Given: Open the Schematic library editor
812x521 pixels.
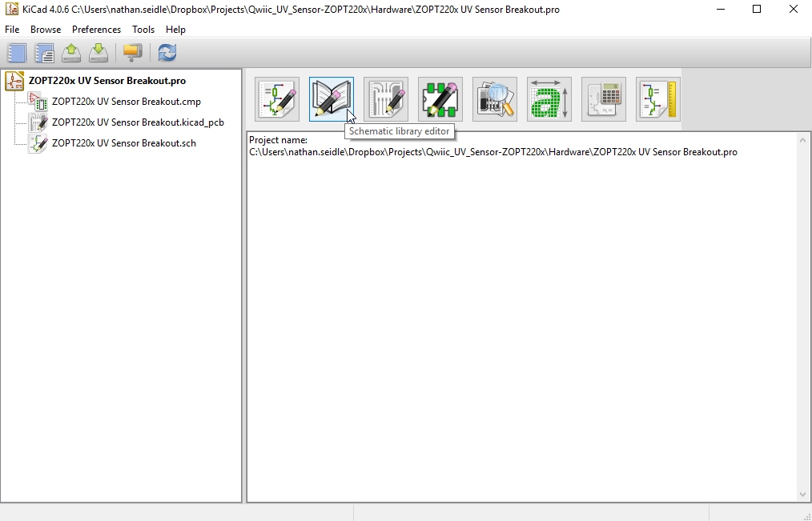Looking at the screenshot, I should [332, 99].
